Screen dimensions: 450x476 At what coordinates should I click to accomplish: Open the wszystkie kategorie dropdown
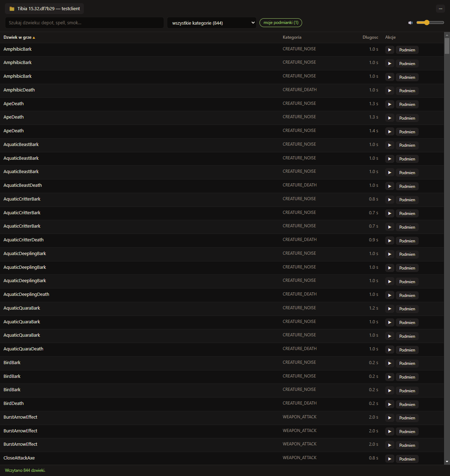(212, 23)
